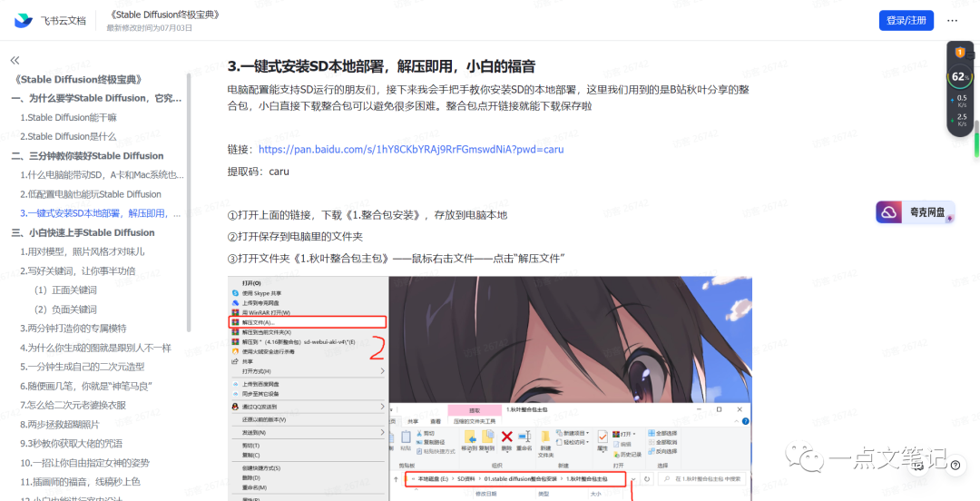Select highlighted 3.一键式安装SD本地部署 outline item

coord(102,213)
